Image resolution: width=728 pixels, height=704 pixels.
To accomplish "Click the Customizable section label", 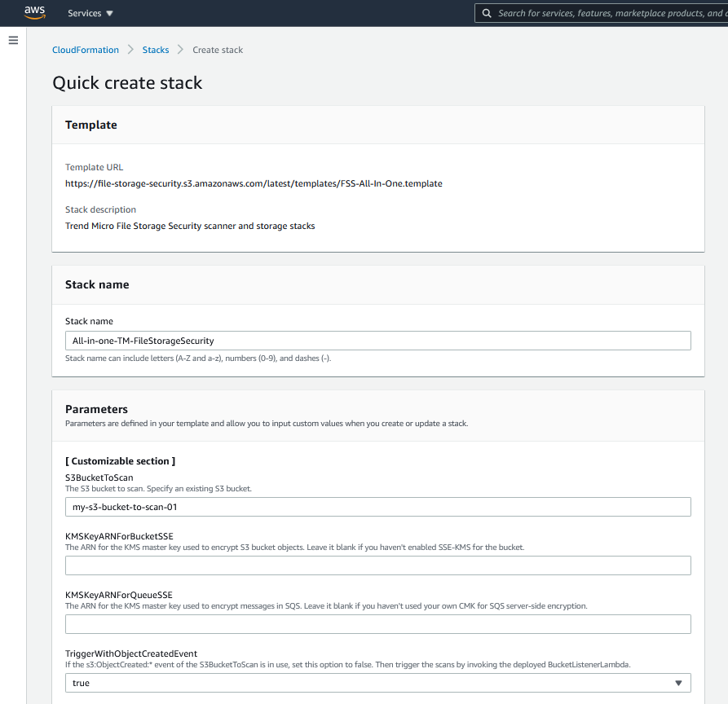I will click(x=120, y=461).
